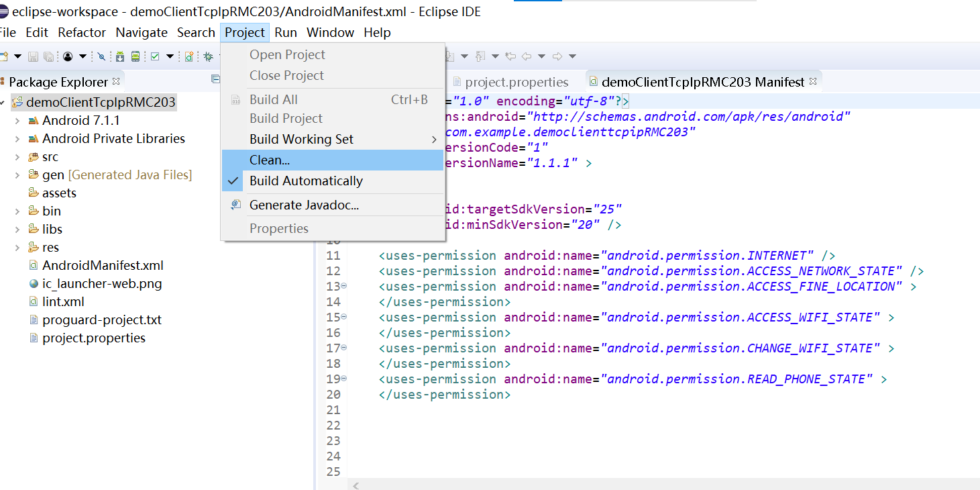
Task: Select AndroidManifest.xml in Package Explorer
Action: (x=96, y=266)
